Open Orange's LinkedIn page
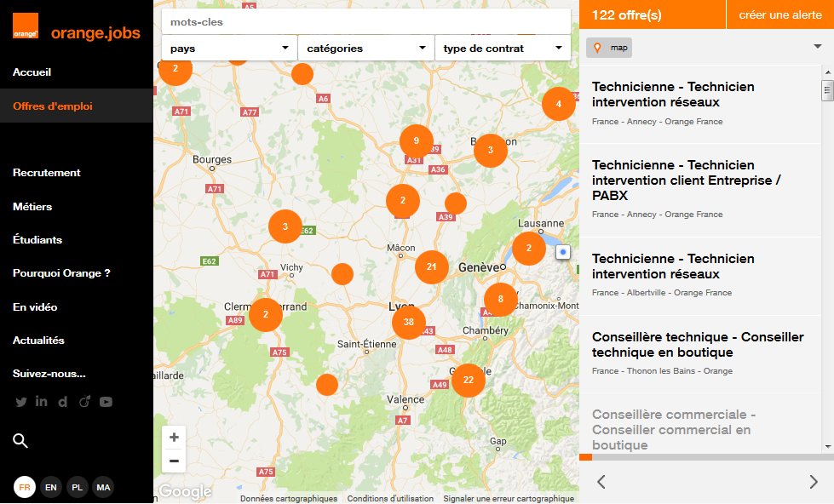 coord(42,401)
